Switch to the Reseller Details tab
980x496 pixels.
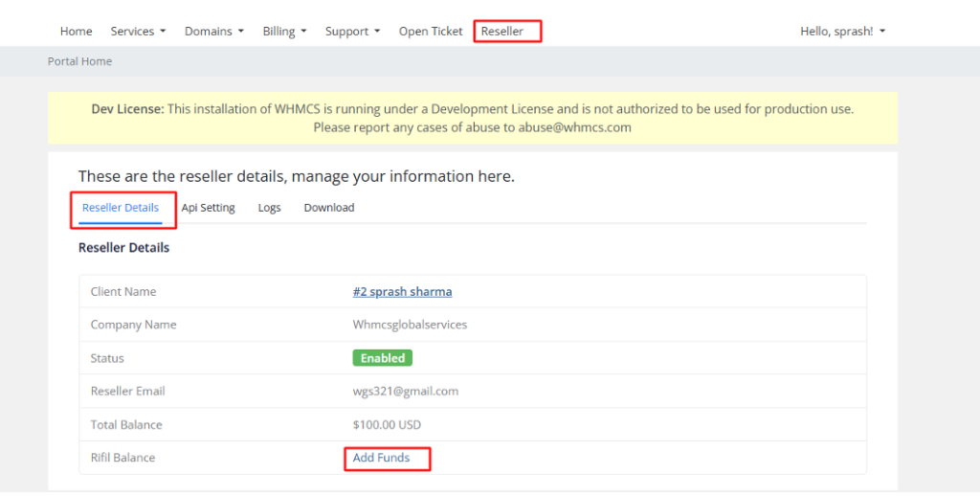tap(121, 208)
